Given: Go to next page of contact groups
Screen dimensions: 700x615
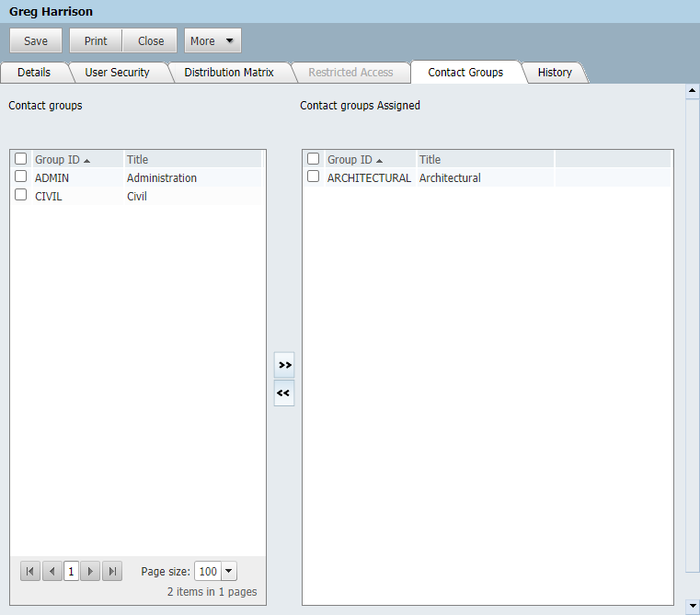Looking at the screenshot, I should (x=90, y=571).
